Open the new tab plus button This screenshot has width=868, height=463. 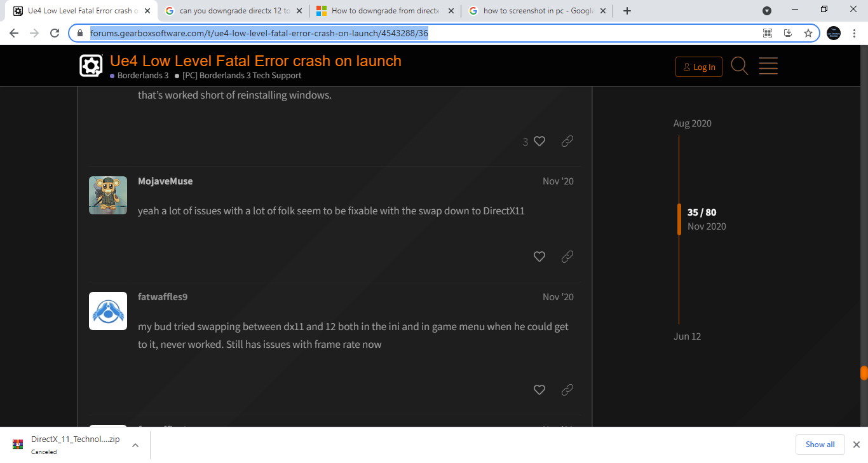coord(627,11)
